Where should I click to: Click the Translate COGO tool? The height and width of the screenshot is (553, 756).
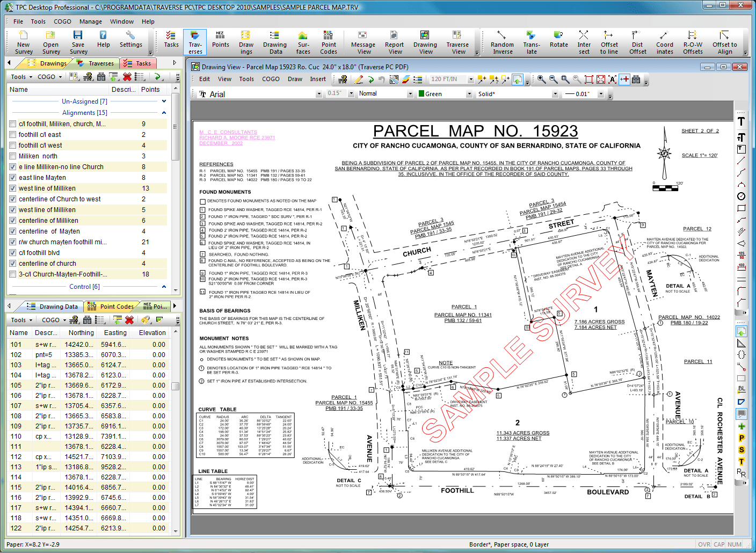click(x=531, y=42)
